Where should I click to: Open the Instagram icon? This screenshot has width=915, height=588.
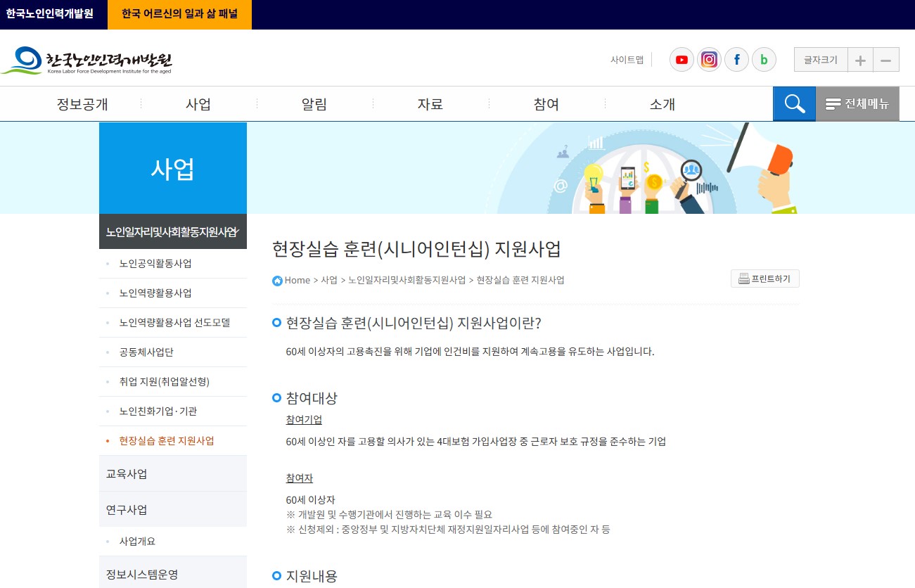click(x=709, y=60)
